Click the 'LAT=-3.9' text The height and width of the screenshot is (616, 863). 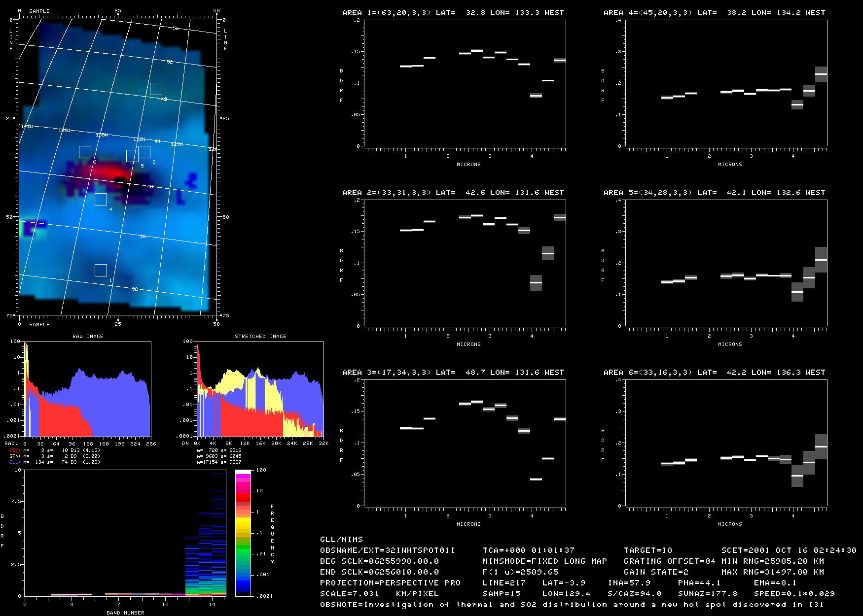tap(564, 583)
